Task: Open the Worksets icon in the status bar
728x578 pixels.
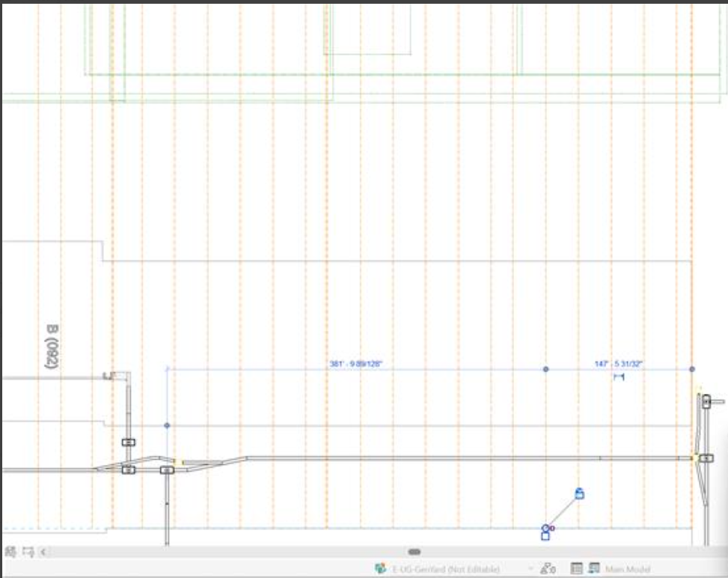Action: 380,568
